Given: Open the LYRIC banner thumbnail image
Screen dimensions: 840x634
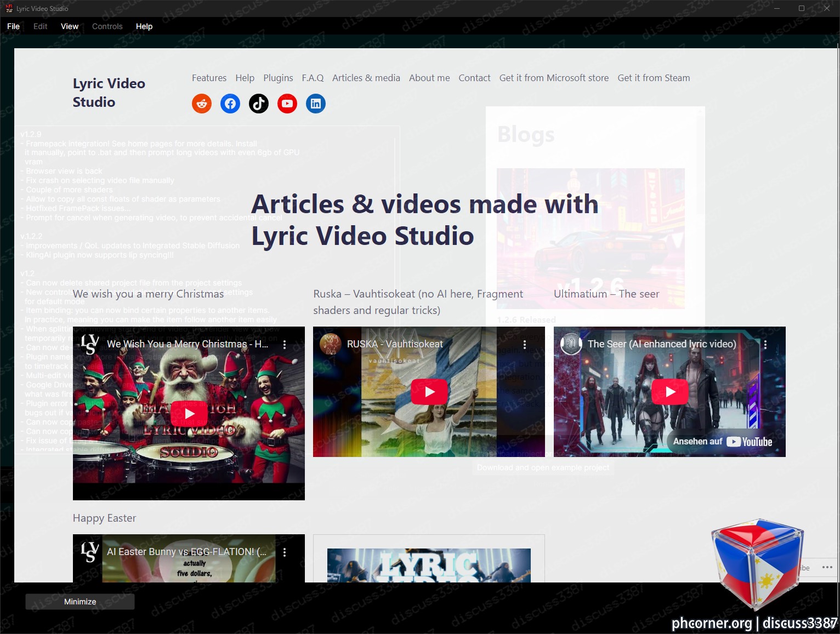Looking at the screenshot, I should click(429, 565).
